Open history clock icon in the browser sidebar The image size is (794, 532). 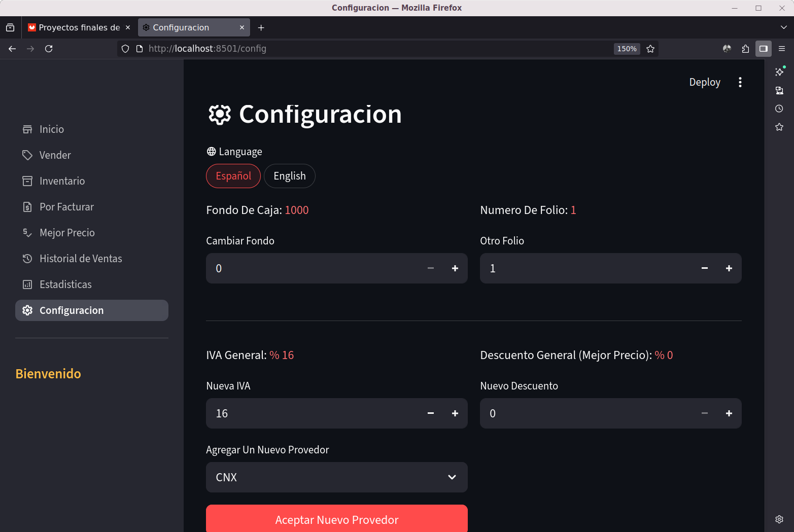779,109
